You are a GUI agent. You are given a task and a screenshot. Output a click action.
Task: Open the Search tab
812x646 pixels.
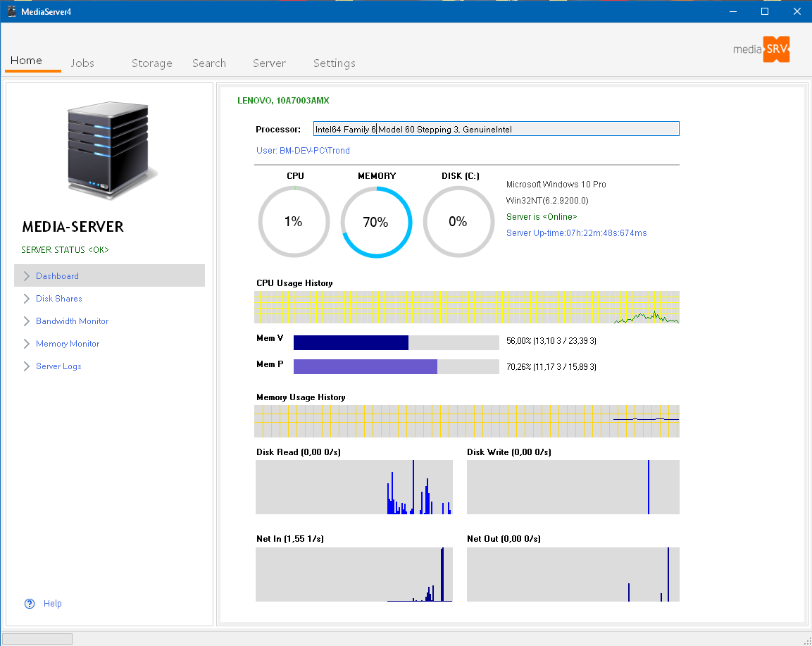tap(209, 63)
